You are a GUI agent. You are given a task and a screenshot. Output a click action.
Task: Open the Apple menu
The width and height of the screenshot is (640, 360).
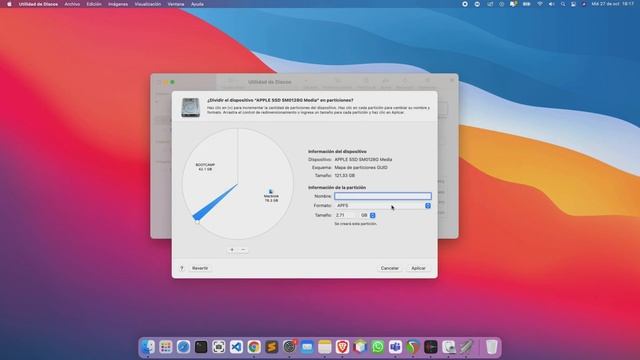(9, 4)
